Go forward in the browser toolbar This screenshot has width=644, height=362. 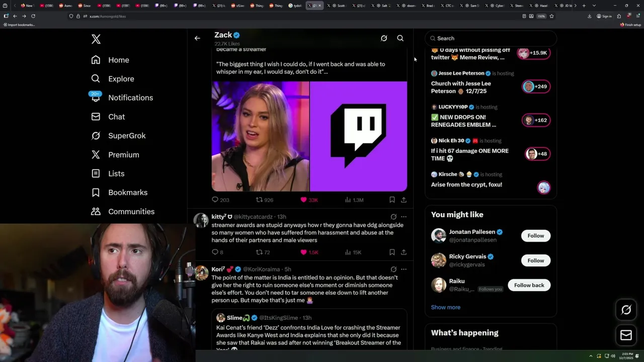(x=24, y=16)
